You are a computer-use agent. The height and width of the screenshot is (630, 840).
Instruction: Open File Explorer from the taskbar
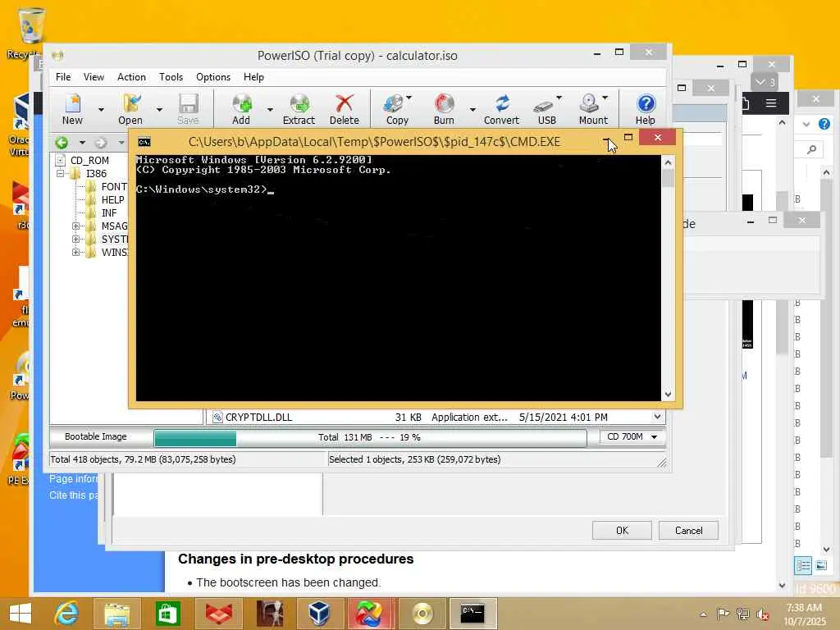[x=116, y=613]
